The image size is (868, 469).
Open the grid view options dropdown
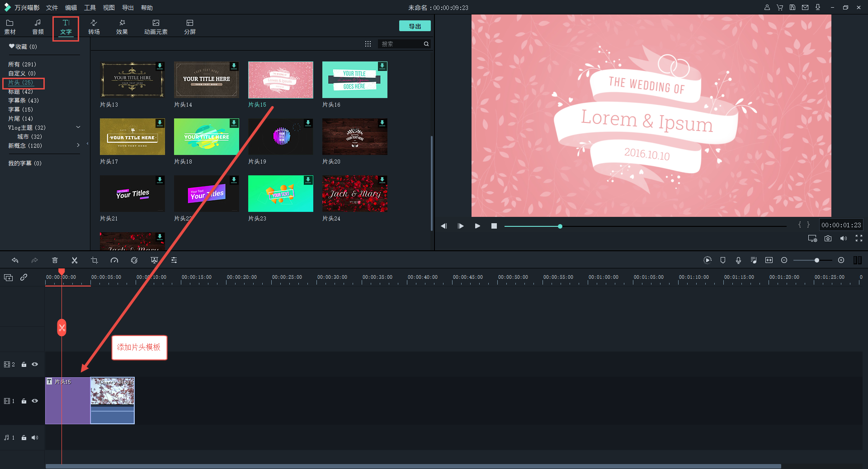click(x=368, y=44)
